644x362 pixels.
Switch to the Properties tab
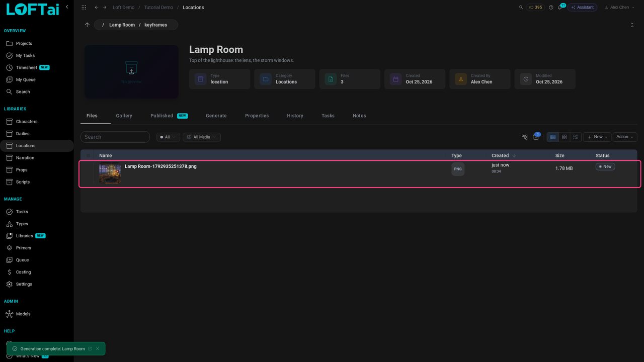[x=257, y=116]
